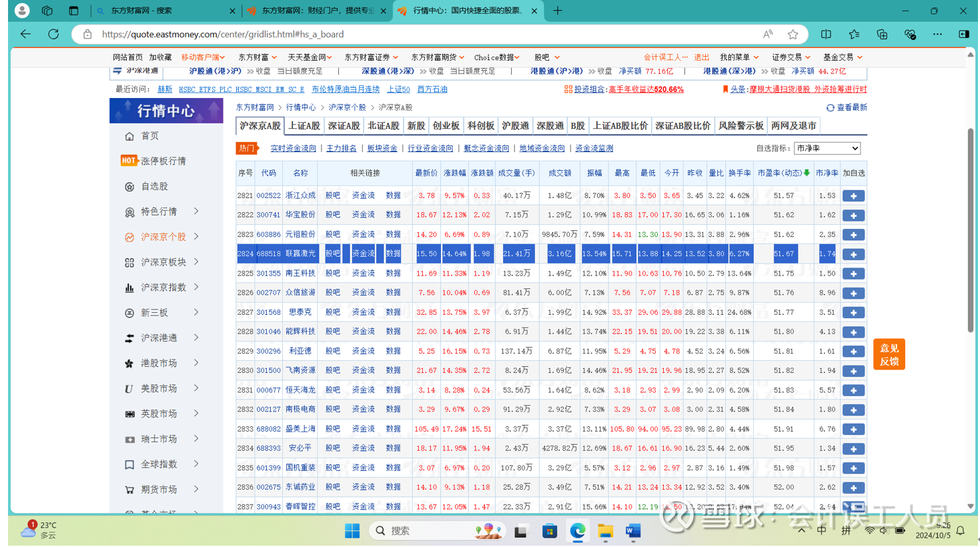Open File Explorer from taskbar
Screen dimensions: 980x547
coord(605,531)
